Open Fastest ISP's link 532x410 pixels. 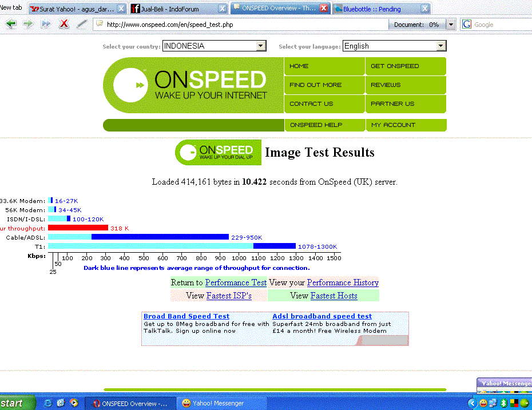click(229, 296)
